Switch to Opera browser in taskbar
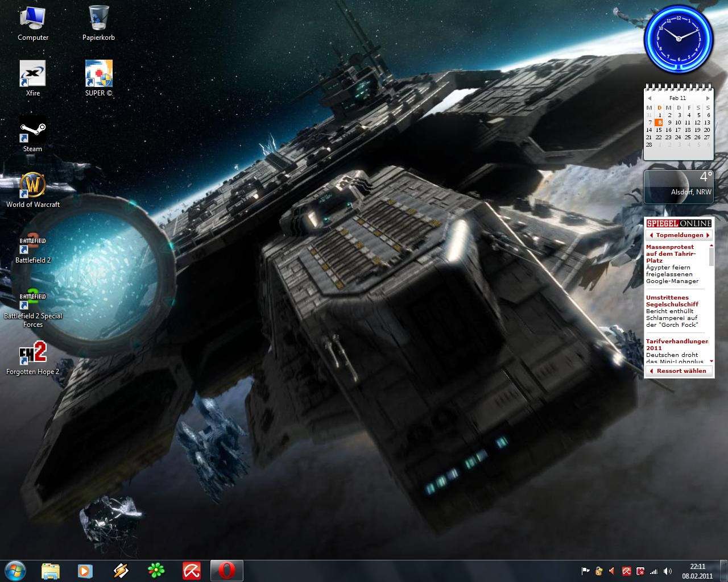The image size is (728, 582). (226, 571)
